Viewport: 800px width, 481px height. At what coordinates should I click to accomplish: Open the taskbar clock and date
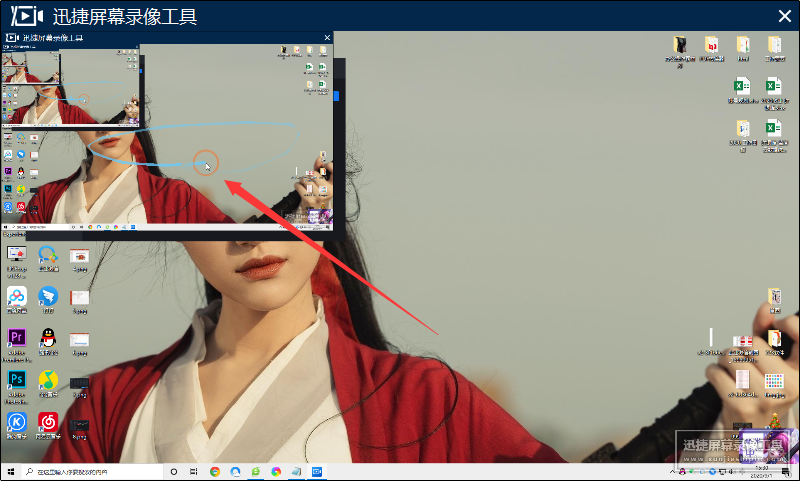point(762,472)
